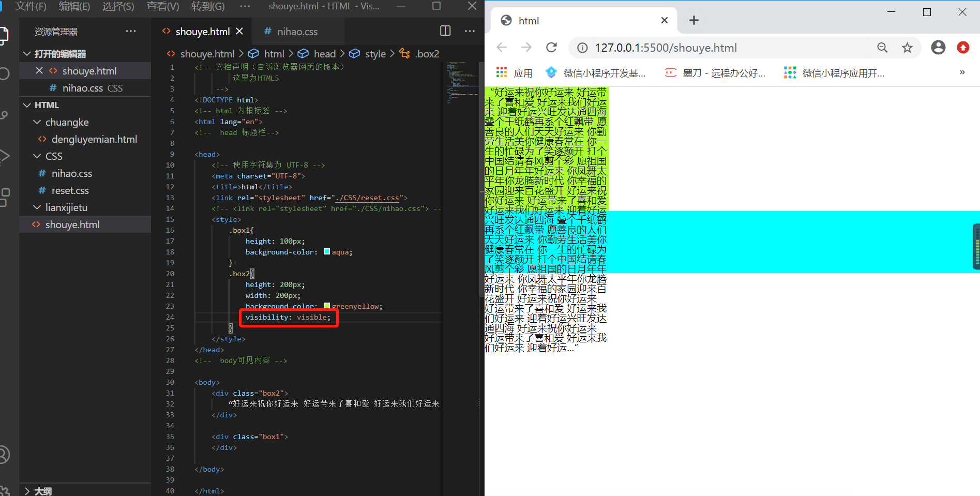
Task: Close shouye.html in Open Editors list
Action: click(x=39, y=70)
